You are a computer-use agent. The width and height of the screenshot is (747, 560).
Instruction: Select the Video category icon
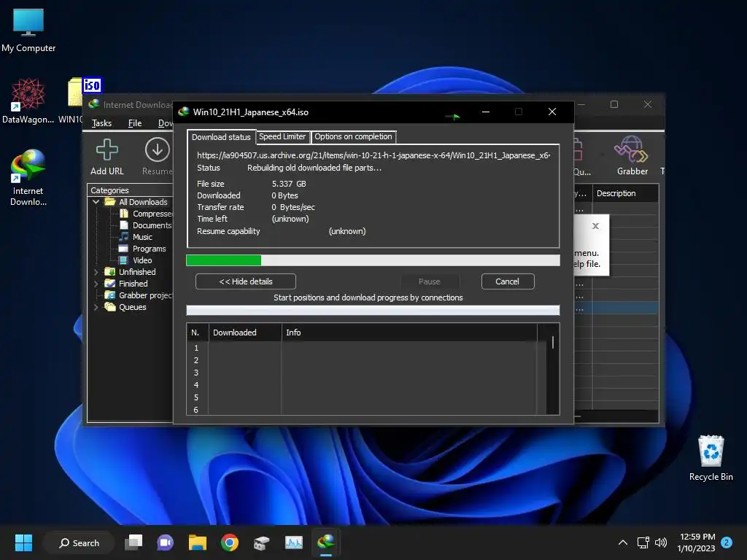pyautogui.click(x=124, y=260)
